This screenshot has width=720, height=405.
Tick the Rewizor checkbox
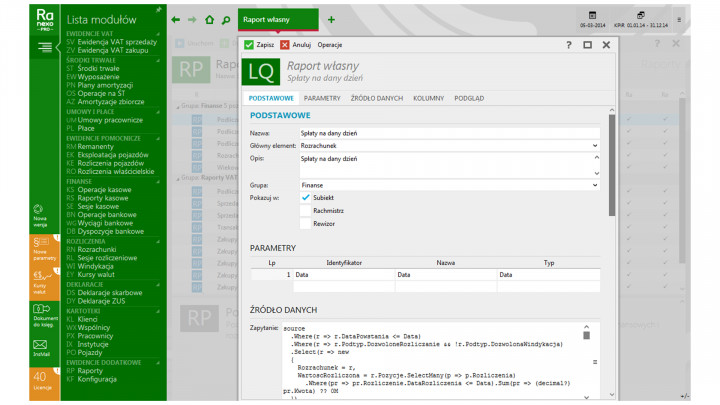coord(306,224)
